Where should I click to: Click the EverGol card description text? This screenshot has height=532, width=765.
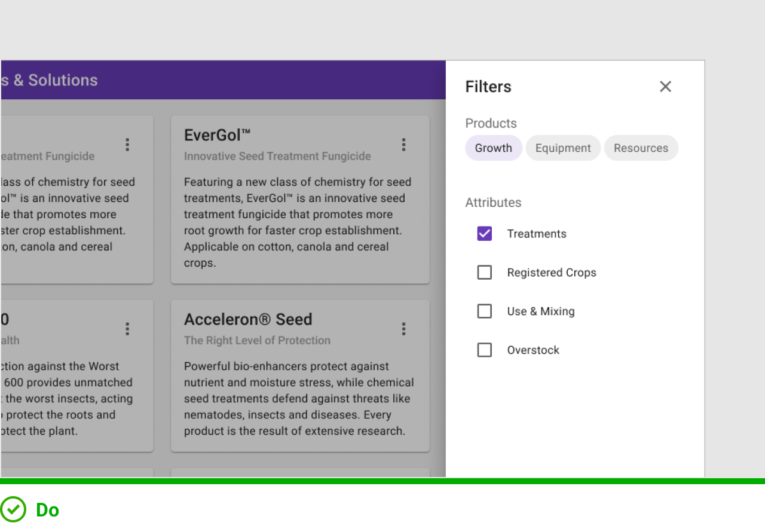tap(298, 222)
